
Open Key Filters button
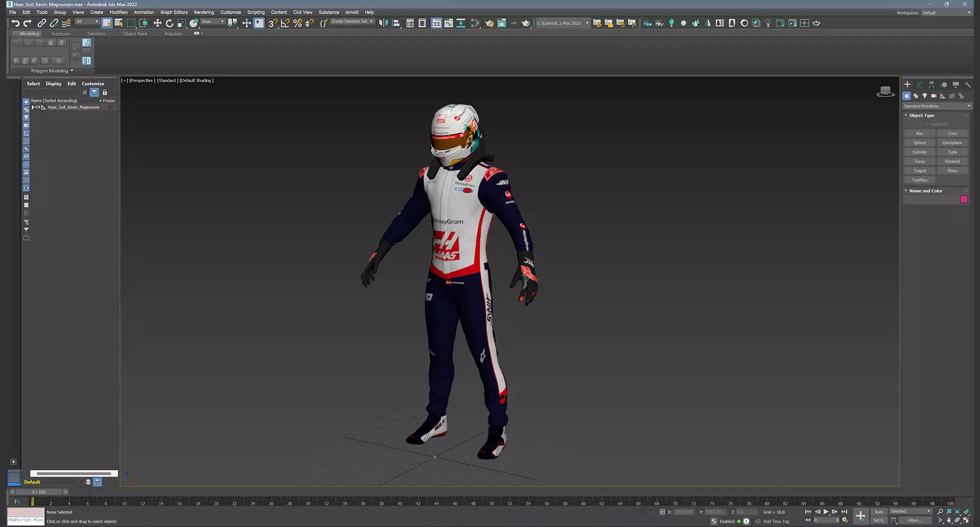(915, 520)
